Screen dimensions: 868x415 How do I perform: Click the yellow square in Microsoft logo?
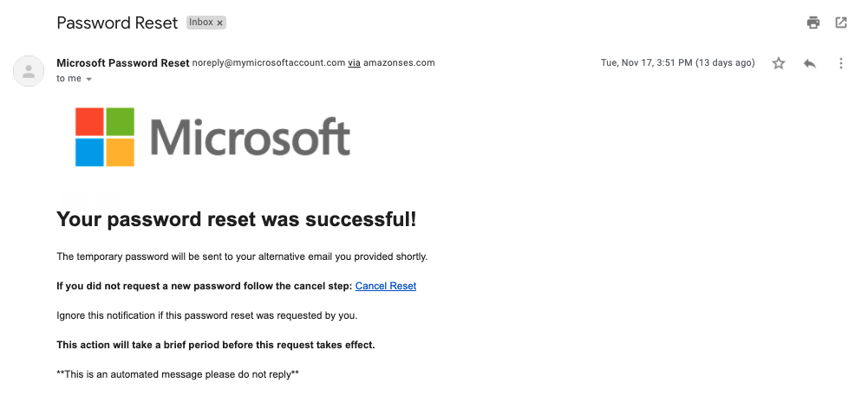point(121,152)
